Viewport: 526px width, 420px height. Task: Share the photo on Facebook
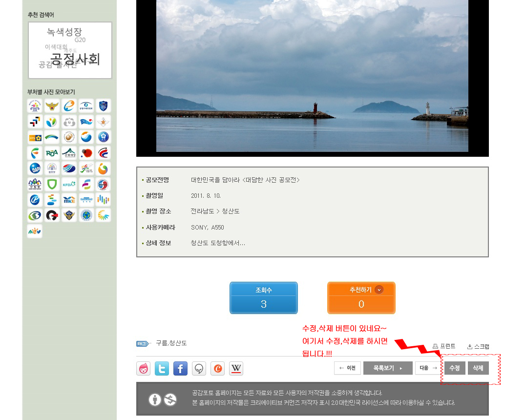(x=180, y=368)
